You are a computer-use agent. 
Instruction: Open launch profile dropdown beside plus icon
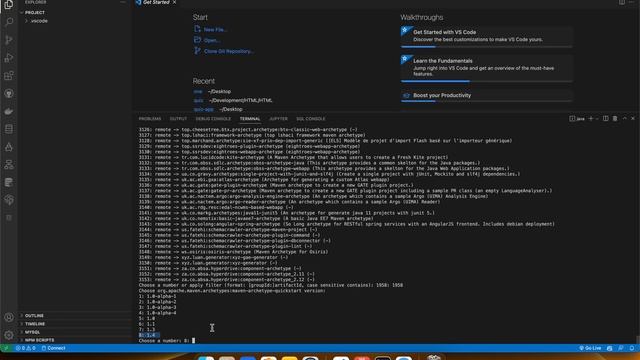[x=597, y=119]
